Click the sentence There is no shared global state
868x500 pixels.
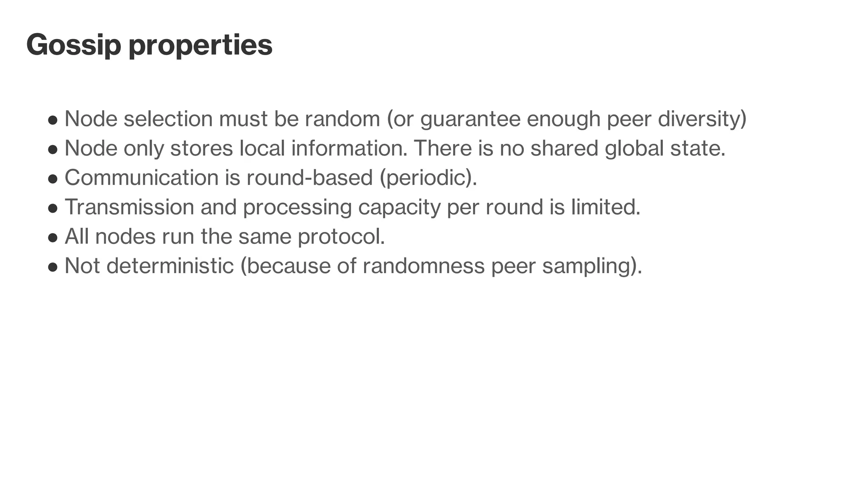(x=570, y=148)
